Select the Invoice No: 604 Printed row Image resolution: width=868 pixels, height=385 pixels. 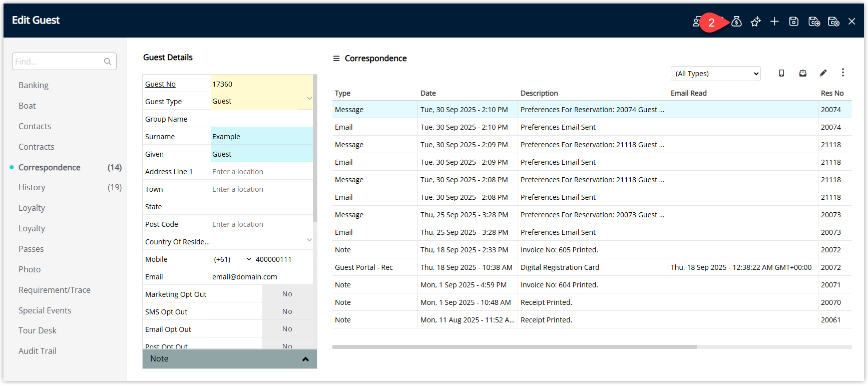(x=592, y=285)
